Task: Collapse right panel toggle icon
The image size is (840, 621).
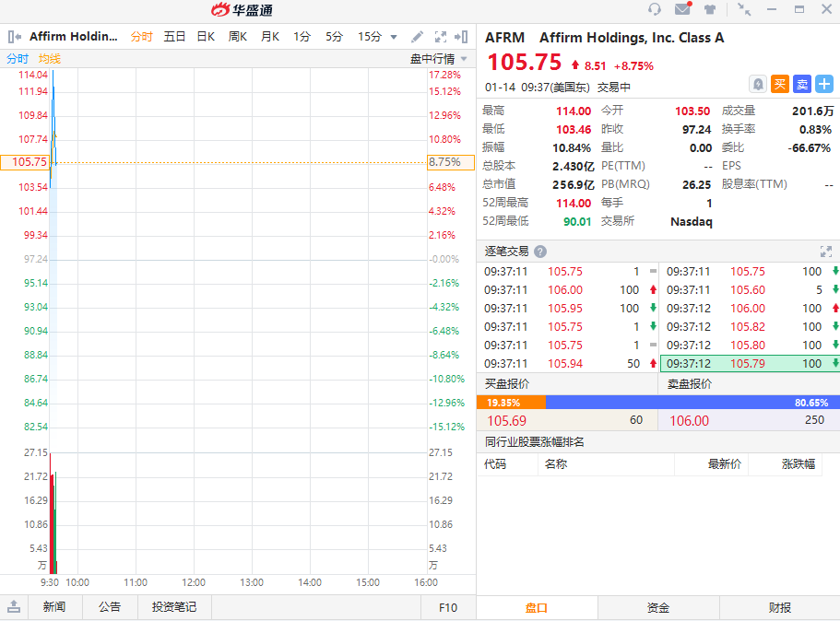Action: (461, 37)
